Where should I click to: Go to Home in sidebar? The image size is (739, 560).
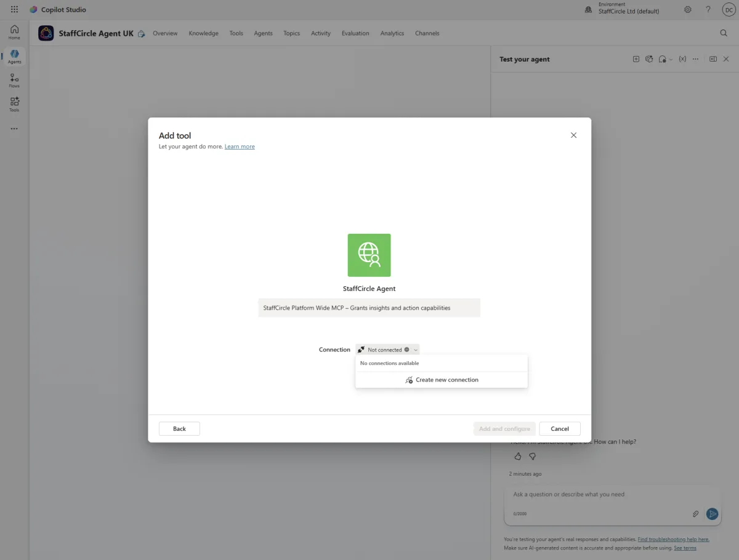(x=14, y=32)
